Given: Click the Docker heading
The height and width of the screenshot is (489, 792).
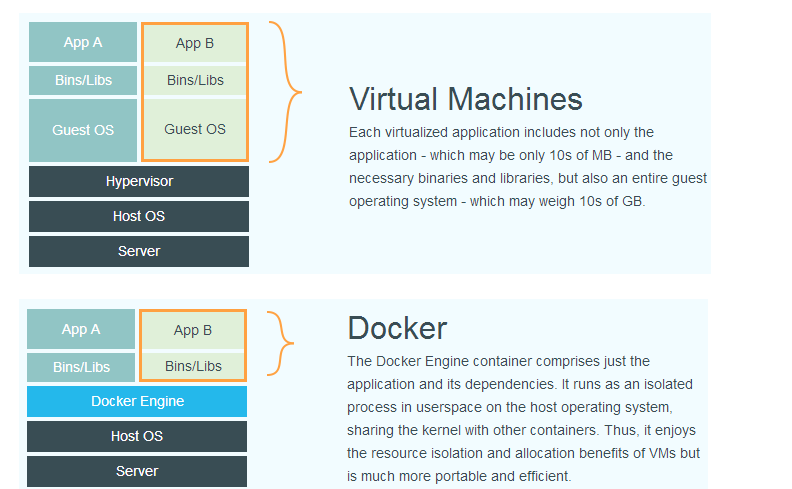Looking at the screenshot, I should pos(398,328).
